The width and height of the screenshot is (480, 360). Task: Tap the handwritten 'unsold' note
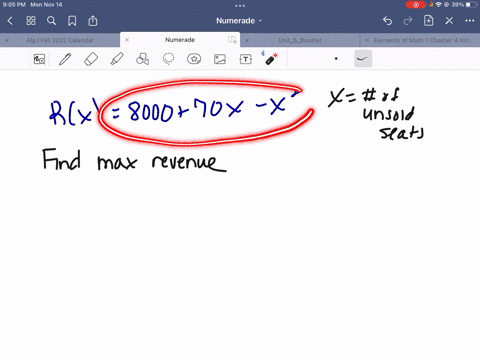(389, 114)
